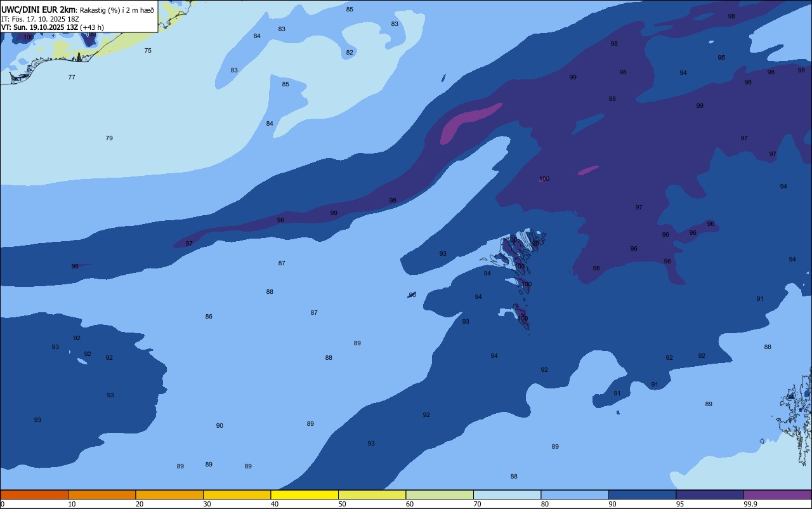Click the 60–70 pale green legend swatch
The image size is (812, 509).
point(440,494)
